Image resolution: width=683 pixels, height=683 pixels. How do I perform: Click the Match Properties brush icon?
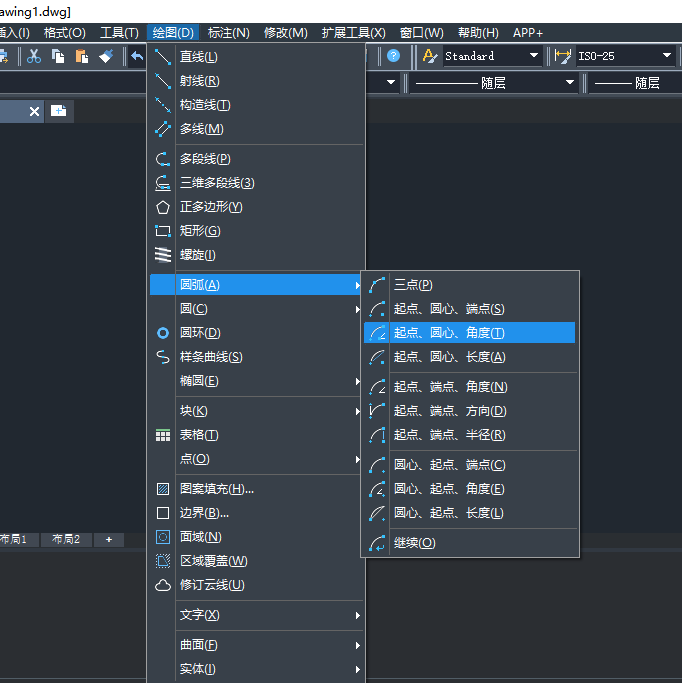[x=106, y=56]
